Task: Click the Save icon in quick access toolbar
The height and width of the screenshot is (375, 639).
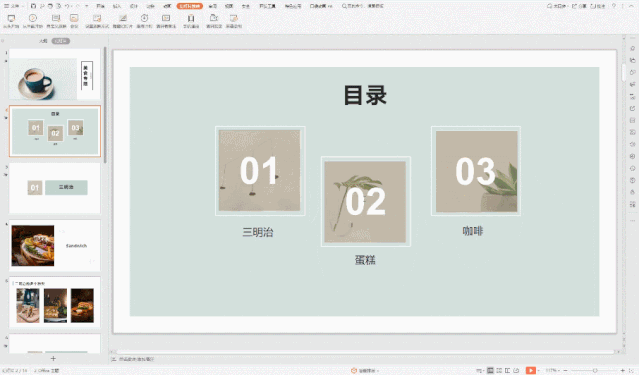Action: (x=33, y=6)
